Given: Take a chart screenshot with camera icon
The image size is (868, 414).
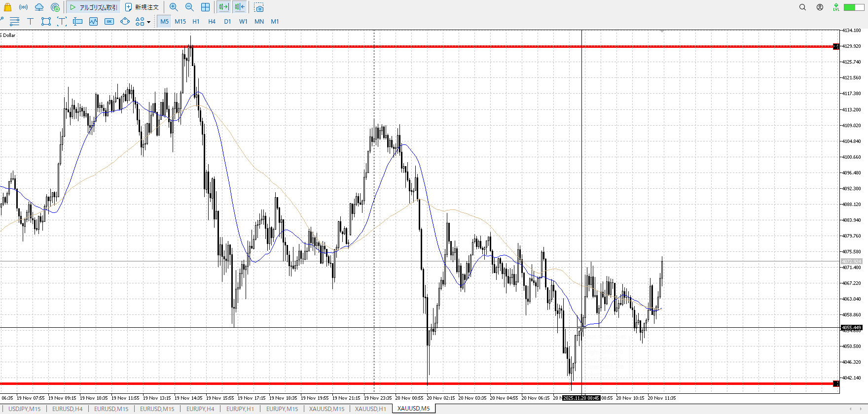Looking at the screenshot, I should (259, 7).
